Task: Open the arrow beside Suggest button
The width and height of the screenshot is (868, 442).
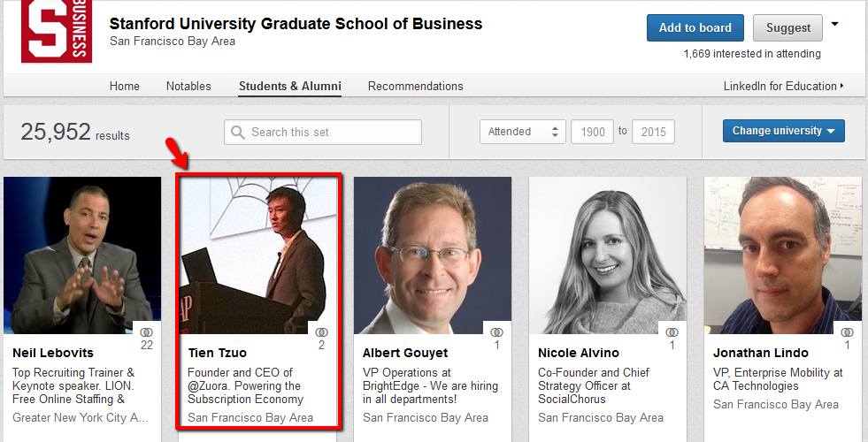Action: click(x=834, y=25)
